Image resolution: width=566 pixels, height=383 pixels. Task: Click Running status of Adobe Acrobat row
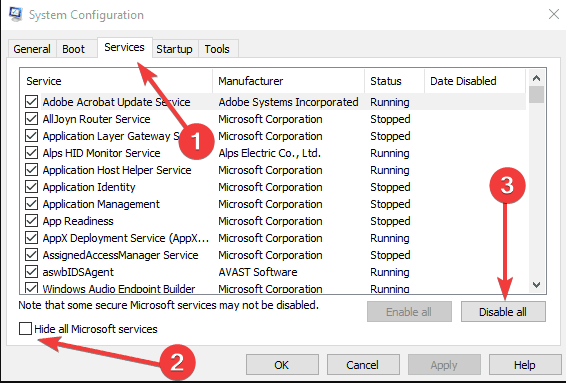(x=390, y=102)
